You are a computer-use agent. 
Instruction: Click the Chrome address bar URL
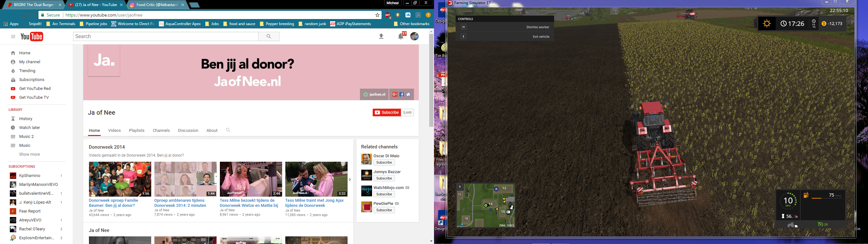tap(104, 15)
